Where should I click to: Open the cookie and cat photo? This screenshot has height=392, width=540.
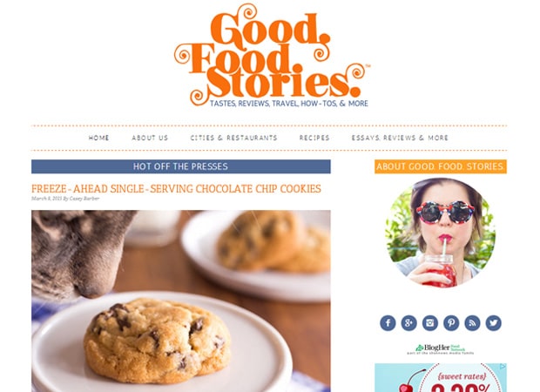181,301
